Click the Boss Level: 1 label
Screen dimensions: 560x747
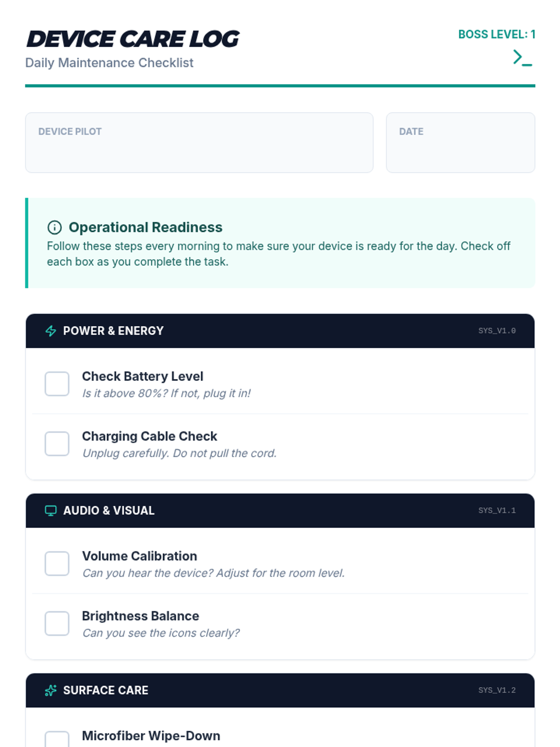[x=497, y=35]
